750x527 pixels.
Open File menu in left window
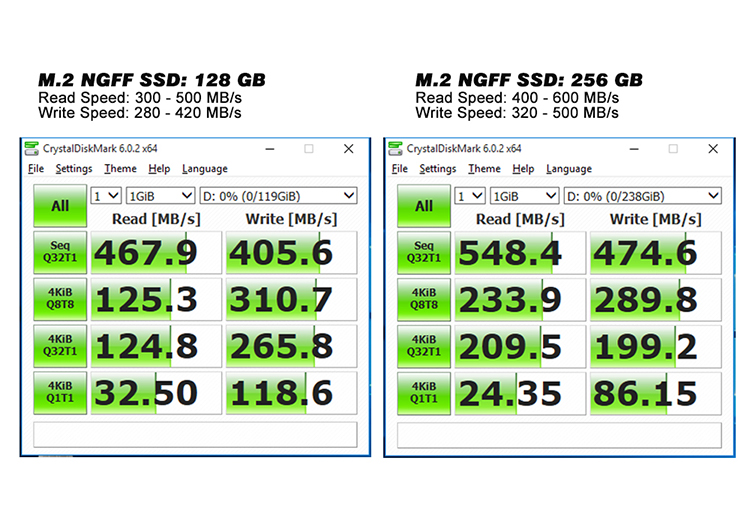36,169
